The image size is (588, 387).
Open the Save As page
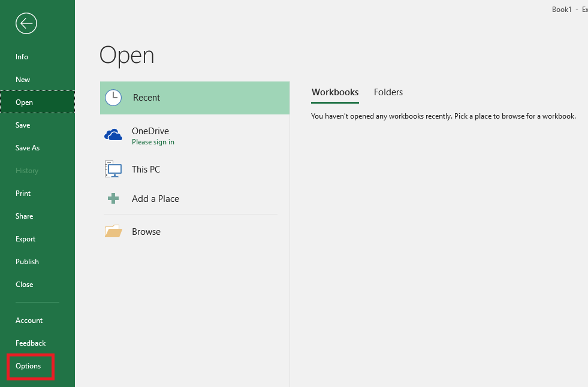point(28,148)
